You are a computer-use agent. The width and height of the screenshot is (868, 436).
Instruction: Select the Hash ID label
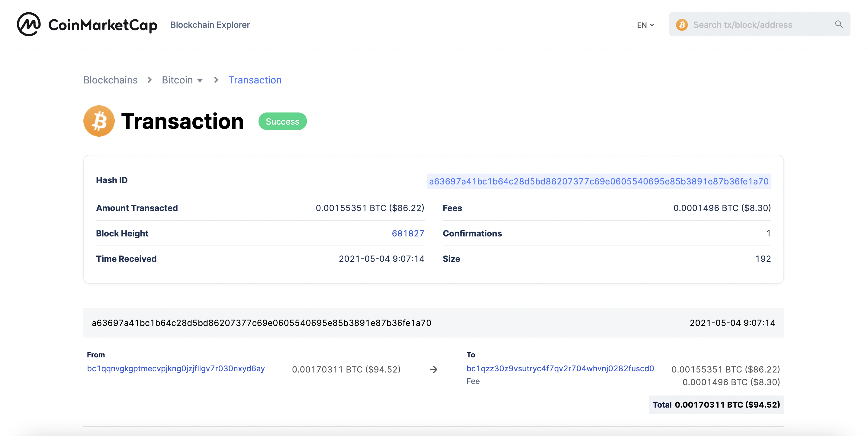point(111,180)
